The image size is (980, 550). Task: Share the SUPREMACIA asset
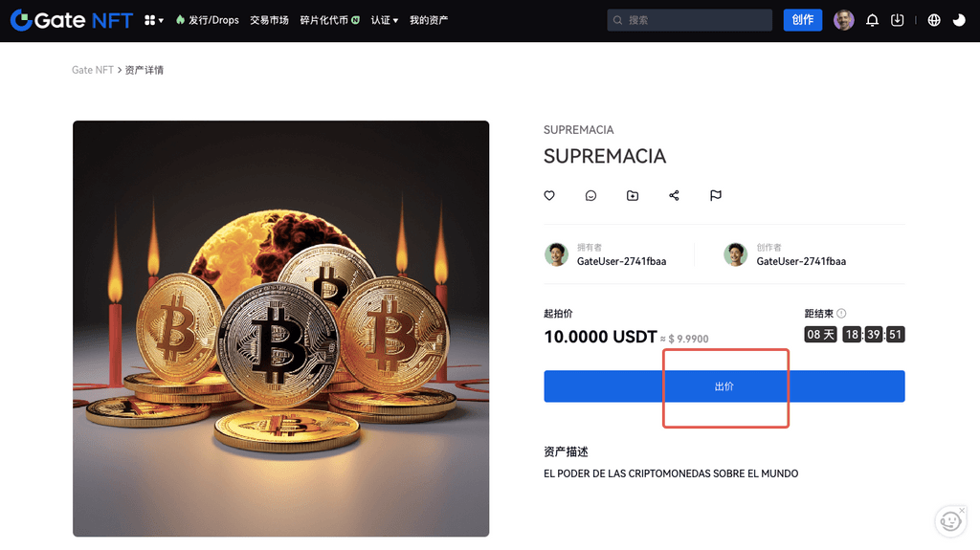pos(674,196)
